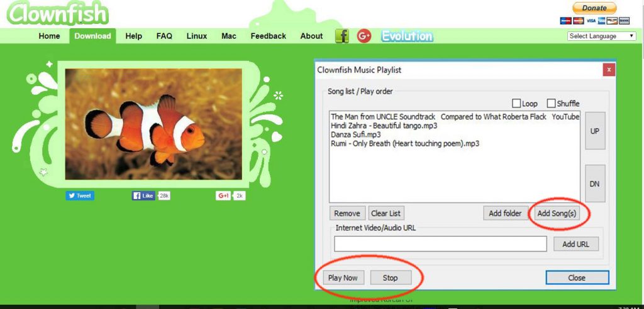The image size is (644, 309).
Task: Select Danza Sufi.mp3 in the list
Action: coord(356,134)
